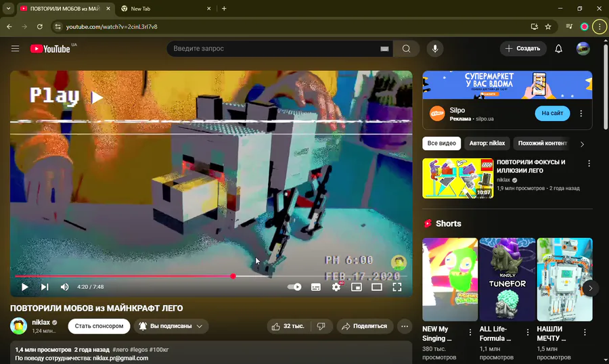
Task: Click the #100кг hashtag link
Action: coord(159,350)
